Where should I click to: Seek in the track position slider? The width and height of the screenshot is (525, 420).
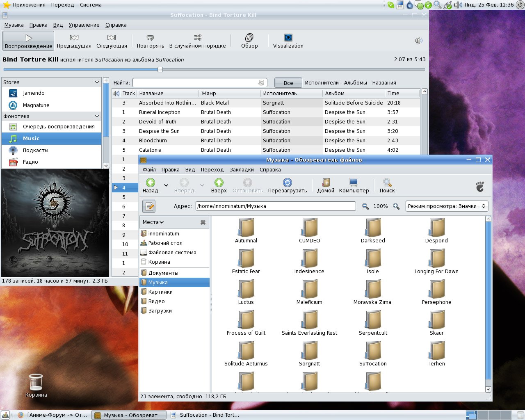[214, 69]
